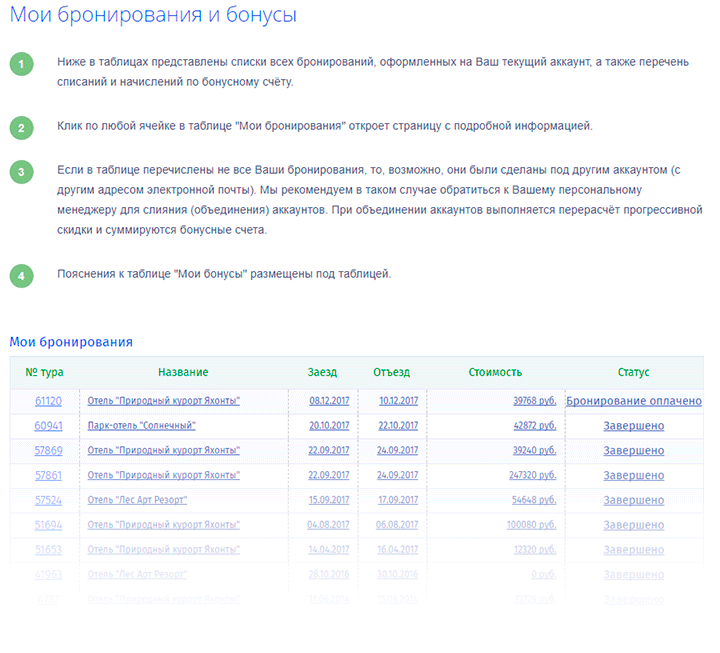Click check-out date 24.09.2017 in row 57861
This screenshot has width=720, height=653.
click(398, 475)
